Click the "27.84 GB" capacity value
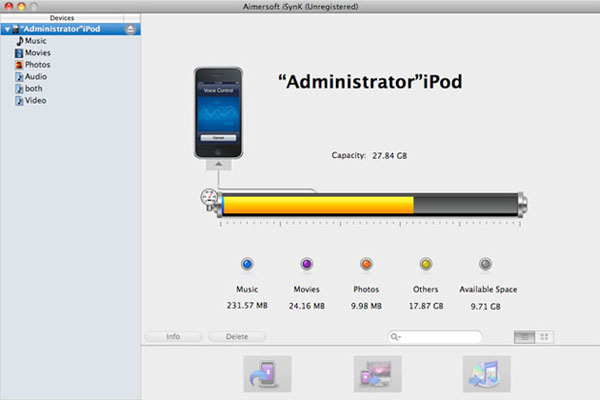The image size is (600, 400). click(390, 156)
